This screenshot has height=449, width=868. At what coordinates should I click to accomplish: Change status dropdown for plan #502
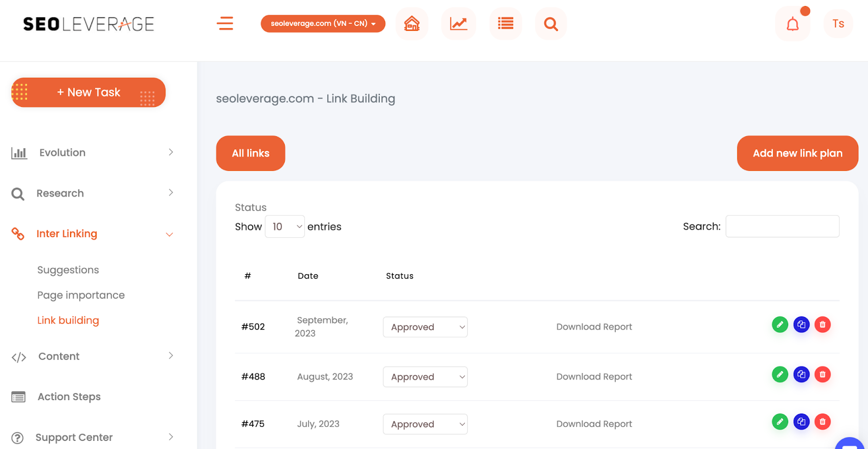425,327
